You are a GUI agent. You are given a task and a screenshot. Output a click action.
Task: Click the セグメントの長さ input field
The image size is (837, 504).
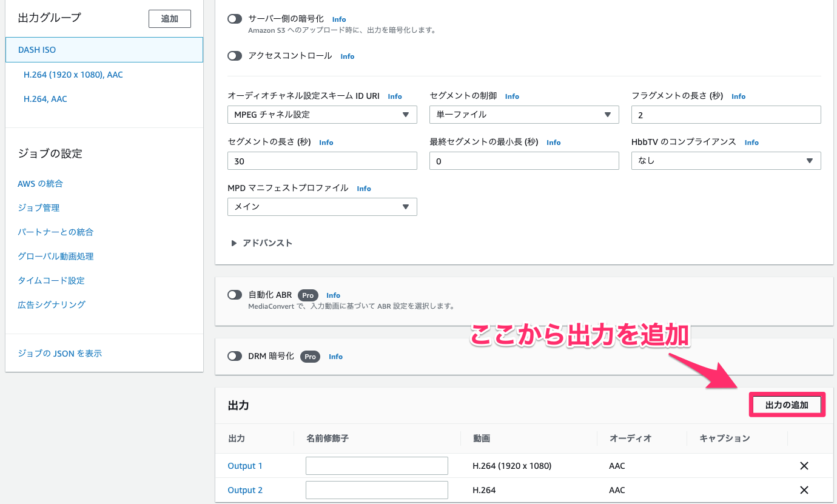322,161
